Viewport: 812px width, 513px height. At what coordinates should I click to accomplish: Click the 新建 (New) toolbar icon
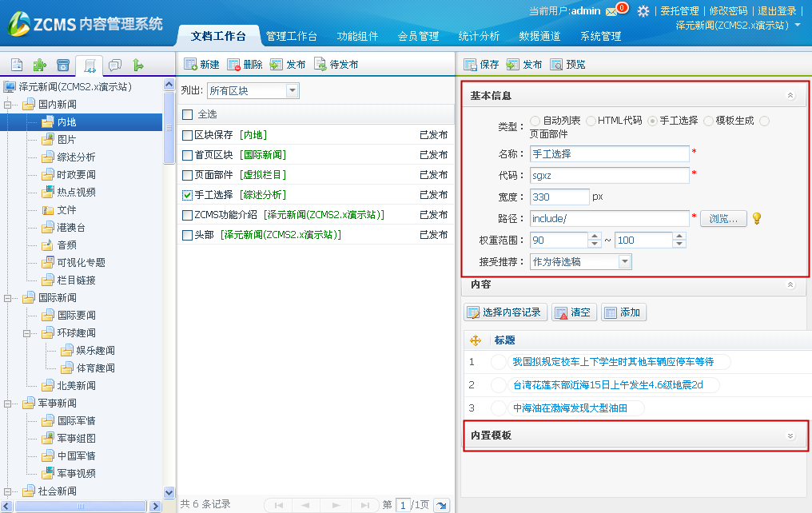point(191,65)
